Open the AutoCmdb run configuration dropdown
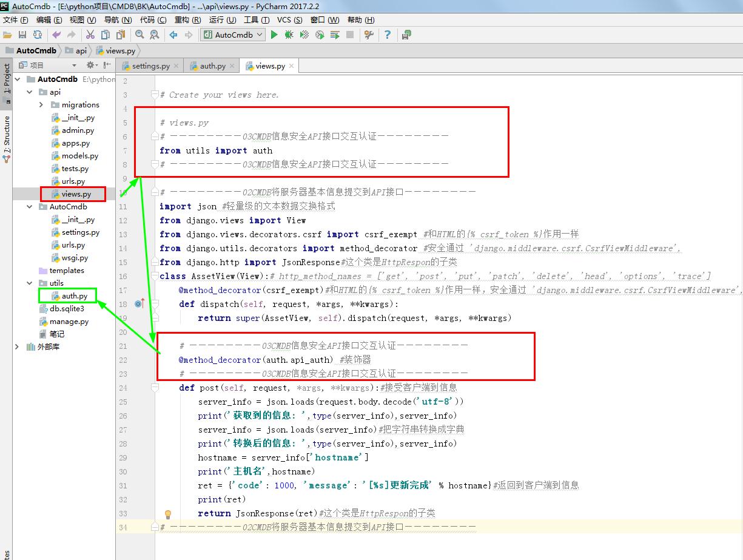Screen dimensions: 743x560 coord(234,35)
